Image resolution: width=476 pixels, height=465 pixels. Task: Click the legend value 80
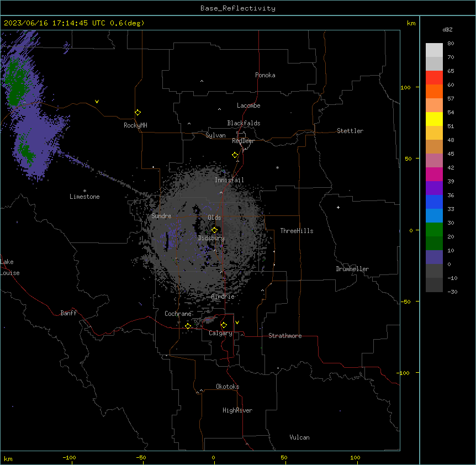click(451, 44)
